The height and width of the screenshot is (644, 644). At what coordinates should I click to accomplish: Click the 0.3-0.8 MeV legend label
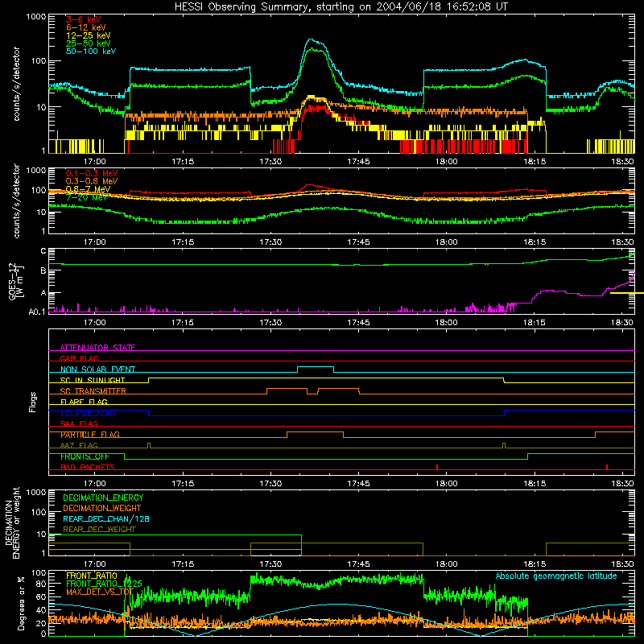click(91, 181)
